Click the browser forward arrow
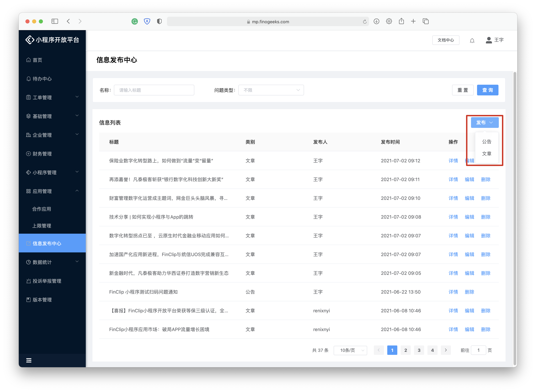The width and height of the screenshot is (536, 392). pos(80,21)
